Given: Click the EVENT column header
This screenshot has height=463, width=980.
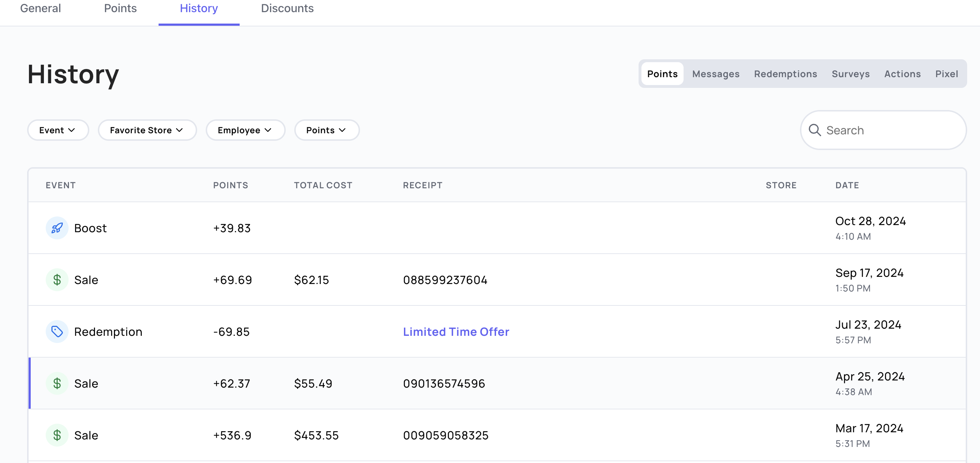Looking at the screenshot, I should pyautogui.click(x=61, y=185).
